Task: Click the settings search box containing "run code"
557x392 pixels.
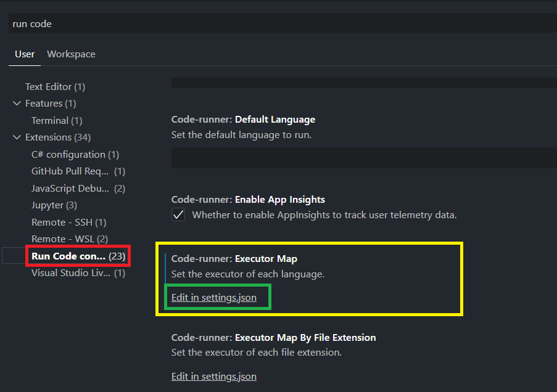Action: pos(278,24)
